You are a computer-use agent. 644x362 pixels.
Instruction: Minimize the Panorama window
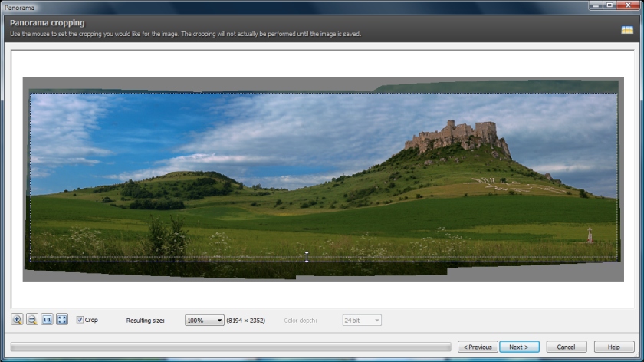point(596,5)
